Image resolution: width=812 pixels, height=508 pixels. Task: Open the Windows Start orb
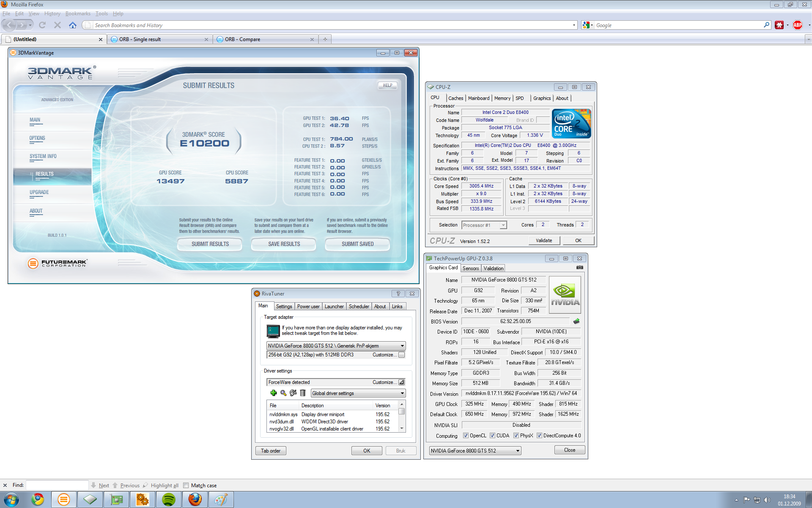pyautogui.click(x=11, y=500)
